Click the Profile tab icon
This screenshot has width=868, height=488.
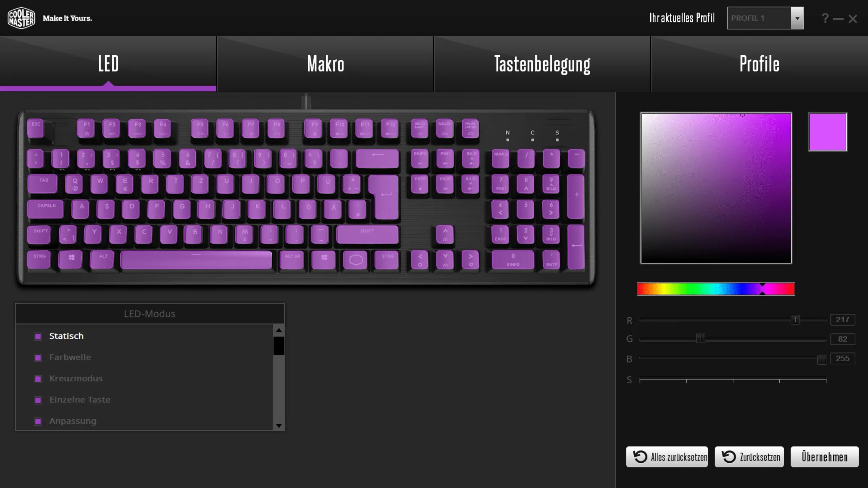click(x=759, y=63)
